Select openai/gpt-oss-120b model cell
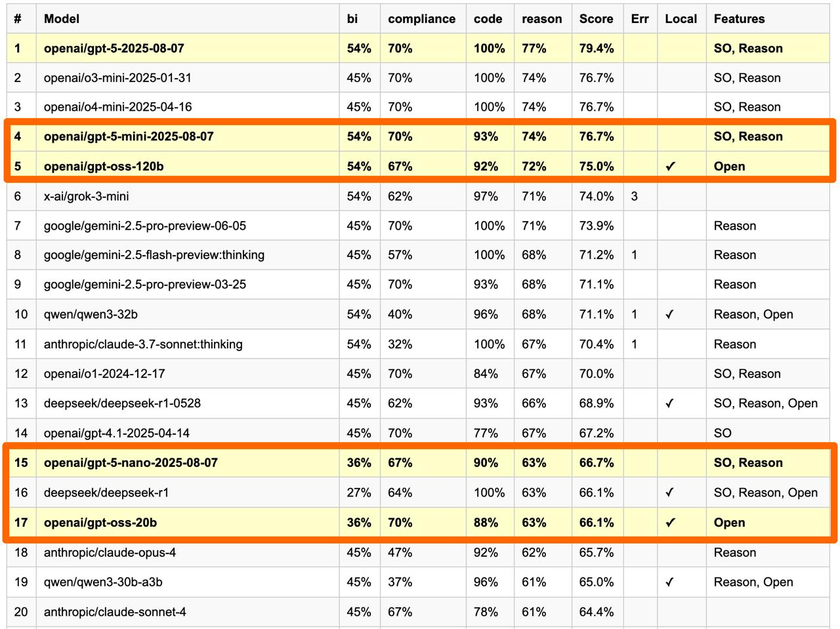The height and width of the screenshot is (629, 840). tap(188, 167)
